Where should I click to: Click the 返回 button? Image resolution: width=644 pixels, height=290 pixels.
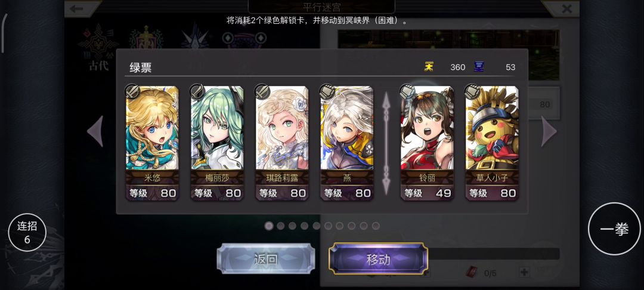[266, 259]
